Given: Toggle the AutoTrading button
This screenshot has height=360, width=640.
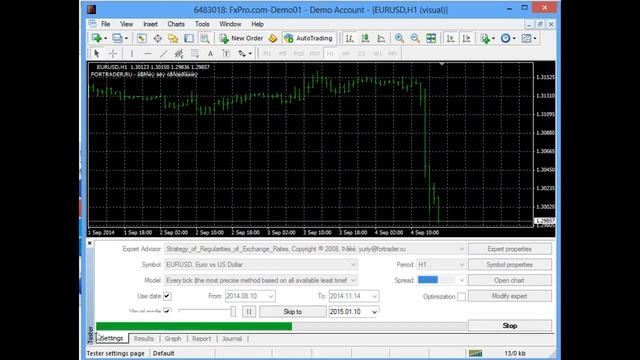Looking at the screenshot, I should [309, 38].
